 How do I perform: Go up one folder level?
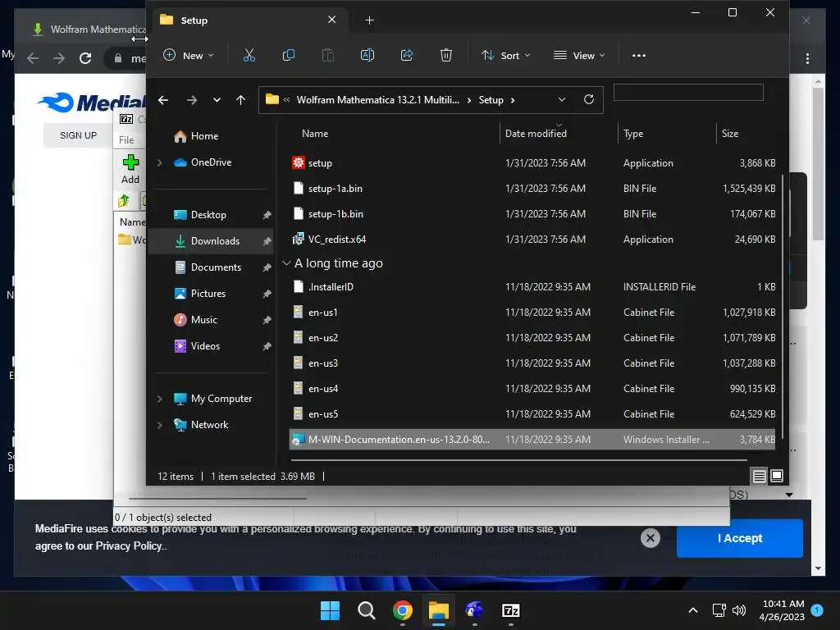[x=240, y=100]
